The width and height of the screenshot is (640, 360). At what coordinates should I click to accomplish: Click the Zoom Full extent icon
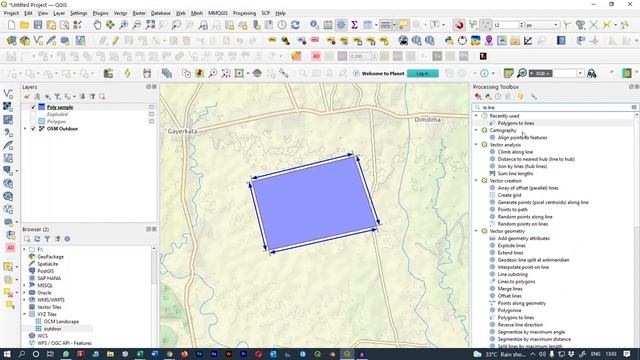click(x=150, y=25)
